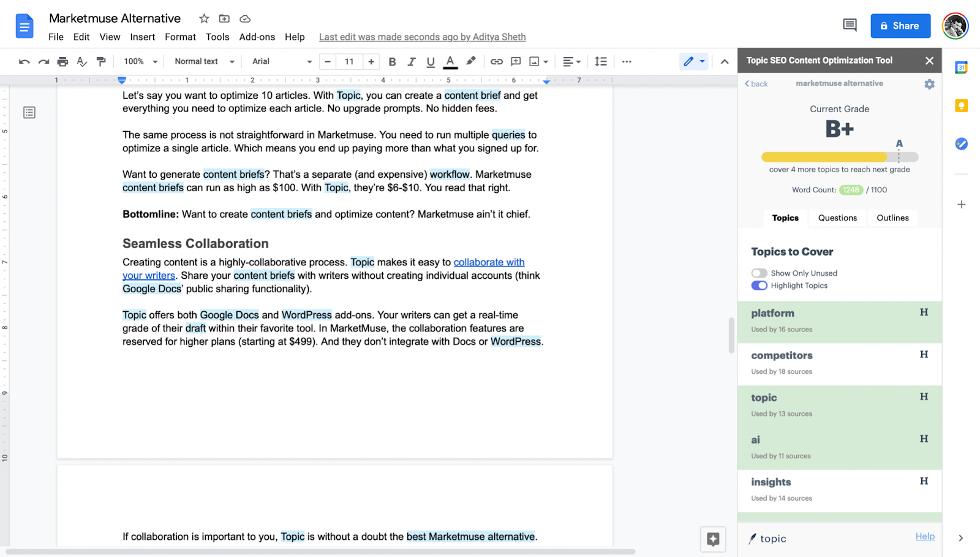Open the highlight color marker
Image resolution: width=980 pixels, height=557 pixels.
[x=470, y=61]
